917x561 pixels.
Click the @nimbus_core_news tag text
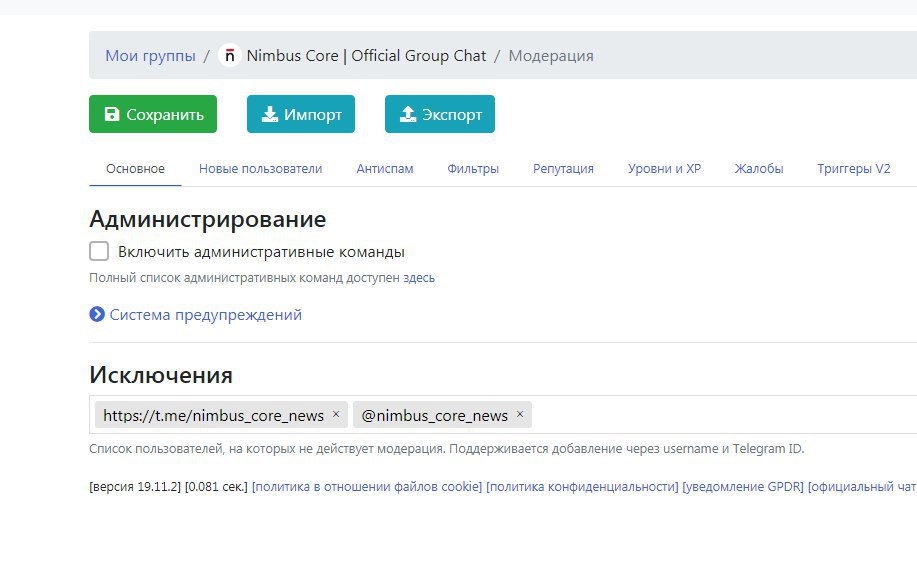(x=435, y=415)
